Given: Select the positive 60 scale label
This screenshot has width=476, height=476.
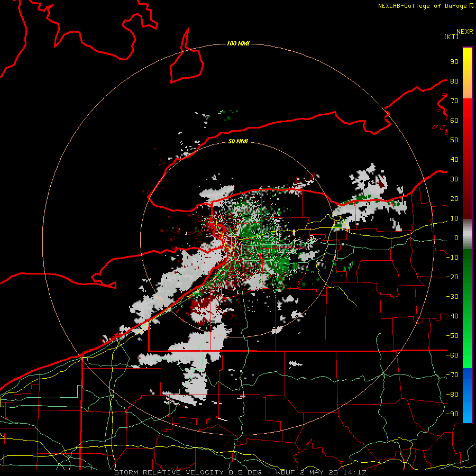Looking at the screenshot, I should 454,120.
